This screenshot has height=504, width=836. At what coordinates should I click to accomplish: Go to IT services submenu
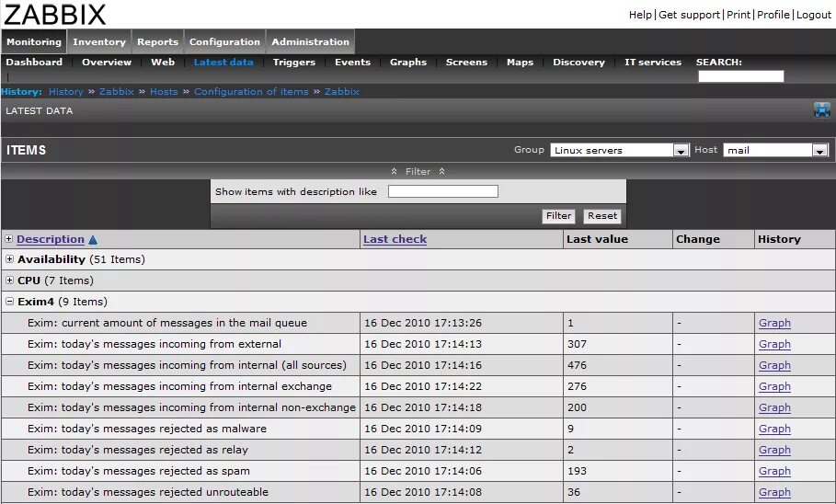(x=653, y=62)
